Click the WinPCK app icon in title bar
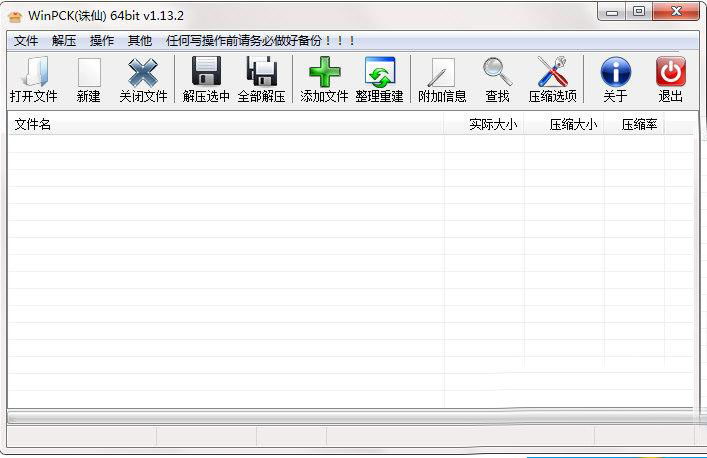 point(15,17)
